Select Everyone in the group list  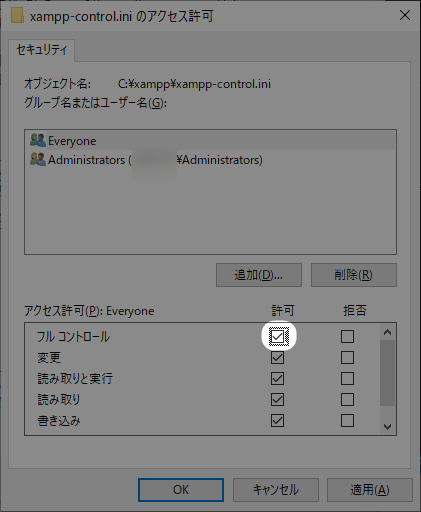pyautogui.click(x=210, y=141)
